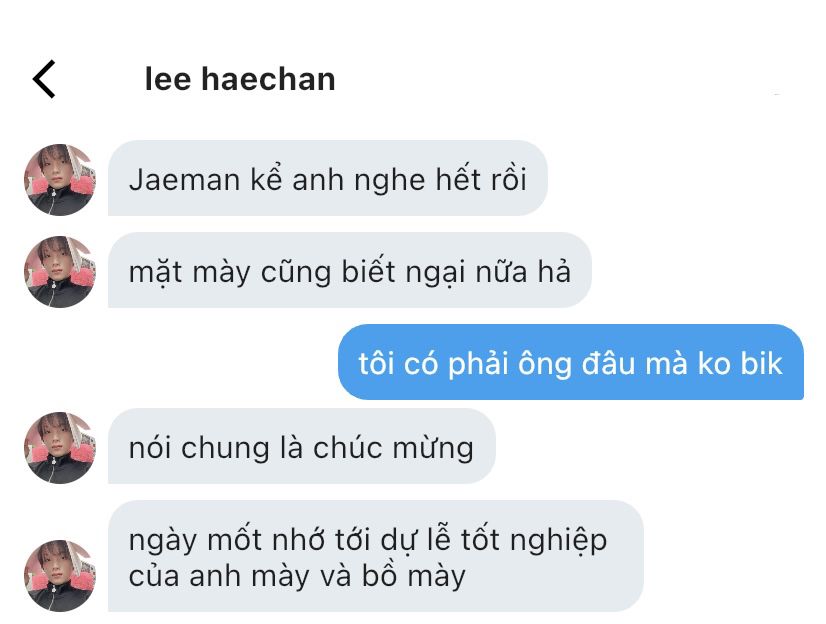Image resolution: width=826 pixels, height=624 pixels.
Task: Go back using the left chevron arrow
Action: click(x=44, y=79)
